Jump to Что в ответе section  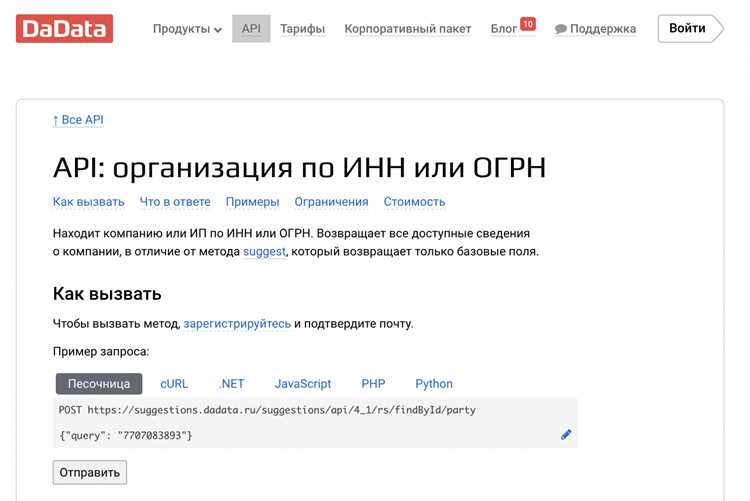click(175, 202)
